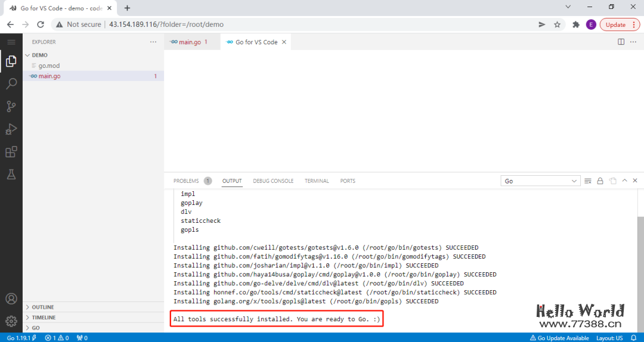The height and width of the screenshot is (342, 644).
Task: Open the Manage gear settings icon
Action: (x=11, y=321)
